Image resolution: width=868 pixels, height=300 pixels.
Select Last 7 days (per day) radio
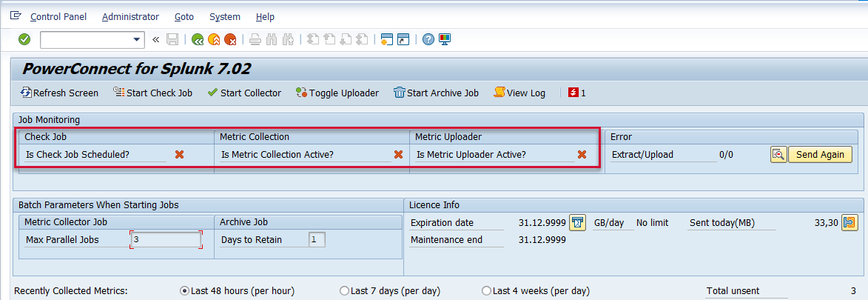tap(344, 291)
